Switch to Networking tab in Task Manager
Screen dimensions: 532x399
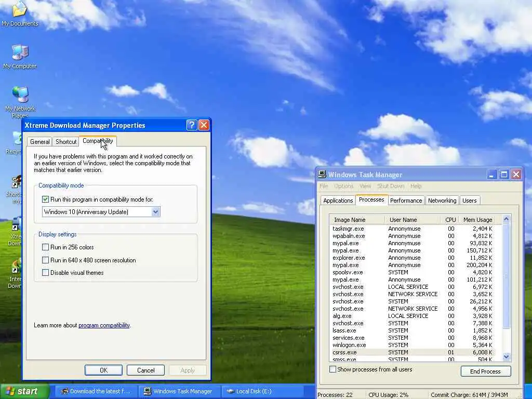coord(442,201)
